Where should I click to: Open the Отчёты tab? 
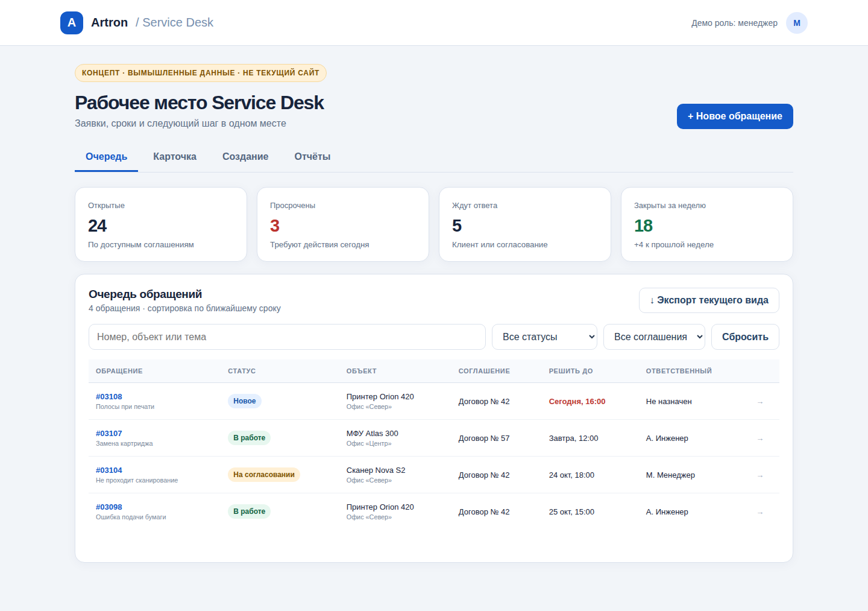(312, 157)
